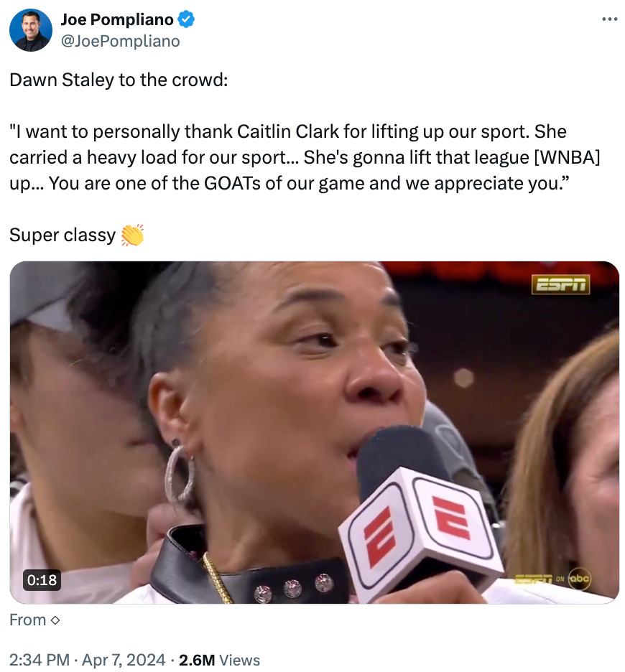Open the three-dot more options menu
Viewport: 625px width, 672px height.
(x=609, y=19)
